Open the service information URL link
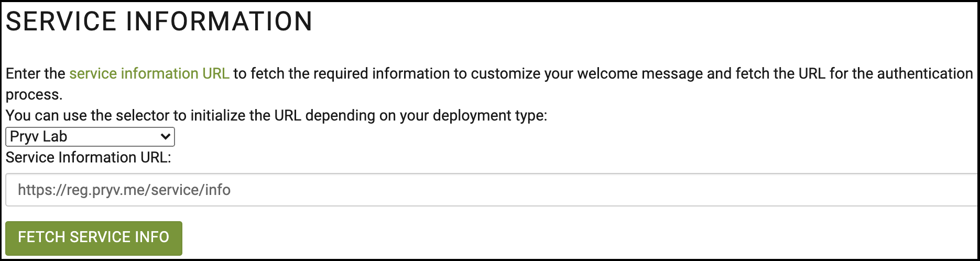Screen dimensions: 980x261 149,73
